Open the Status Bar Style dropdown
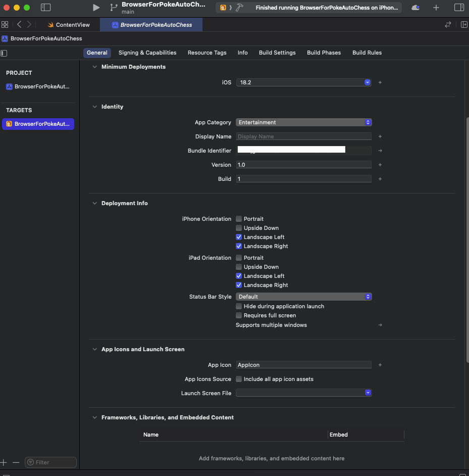Viewport: 469px width, 476px height. pyautogui.click(x=304, y=297)
